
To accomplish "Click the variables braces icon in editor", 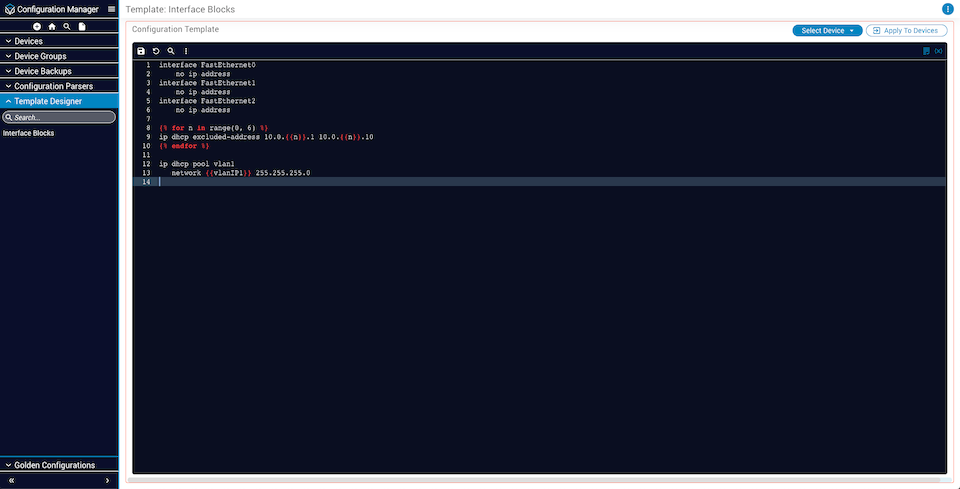I will pos(938,51).
